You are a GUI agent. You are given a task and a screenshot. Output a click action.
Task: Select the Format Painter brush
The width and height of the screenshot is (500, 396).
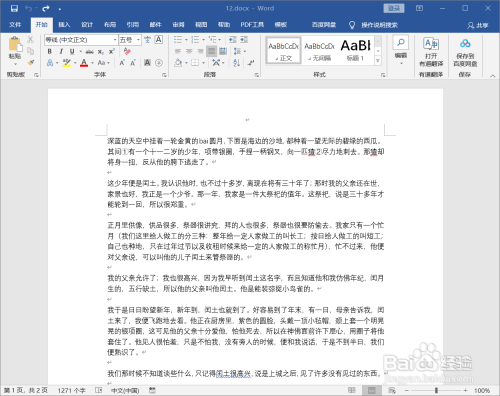[30, 62]
